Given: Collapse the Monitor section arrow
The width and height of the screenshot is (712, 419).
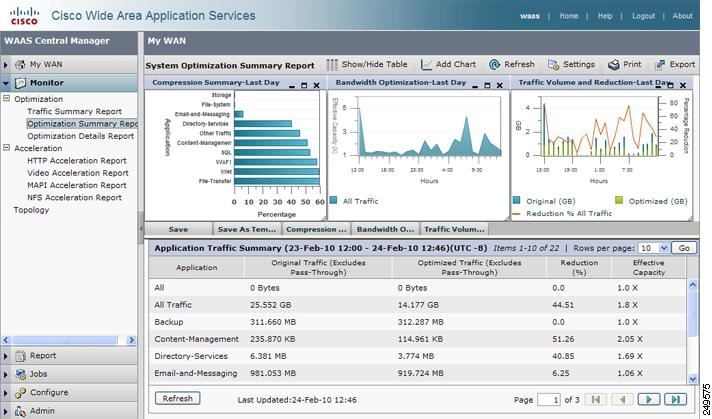Looking at the screenshot, I should tap(5, 83).
